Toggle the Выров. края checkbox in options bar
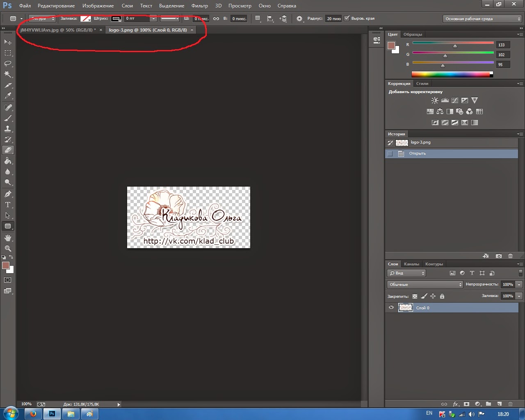 click(x=347, y=18)
